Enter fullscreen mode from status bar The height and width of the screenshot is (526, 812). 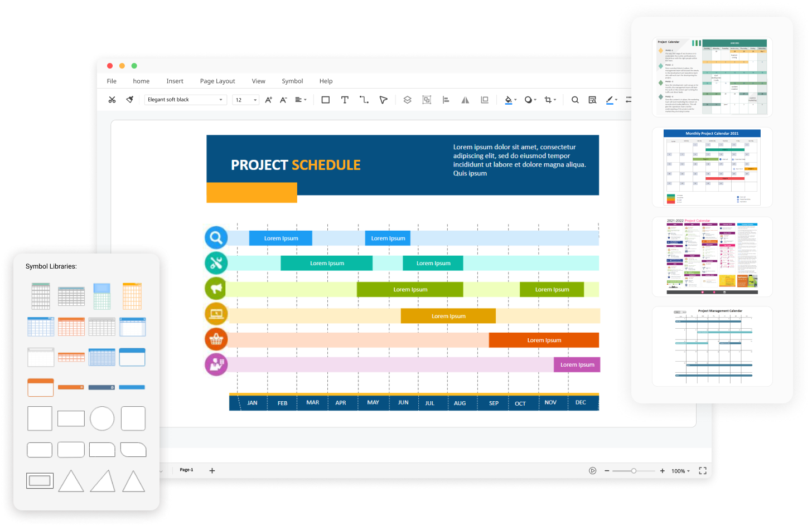pyautogui.click(x=703, y=471)
